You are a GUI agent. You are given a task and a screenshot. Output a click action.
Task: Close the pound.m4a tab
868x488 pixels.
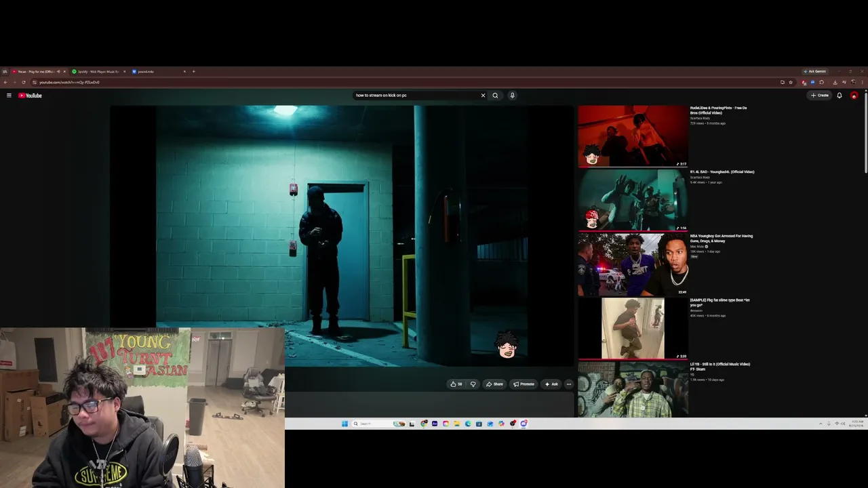pyautogui.click(x=184, y=71)
